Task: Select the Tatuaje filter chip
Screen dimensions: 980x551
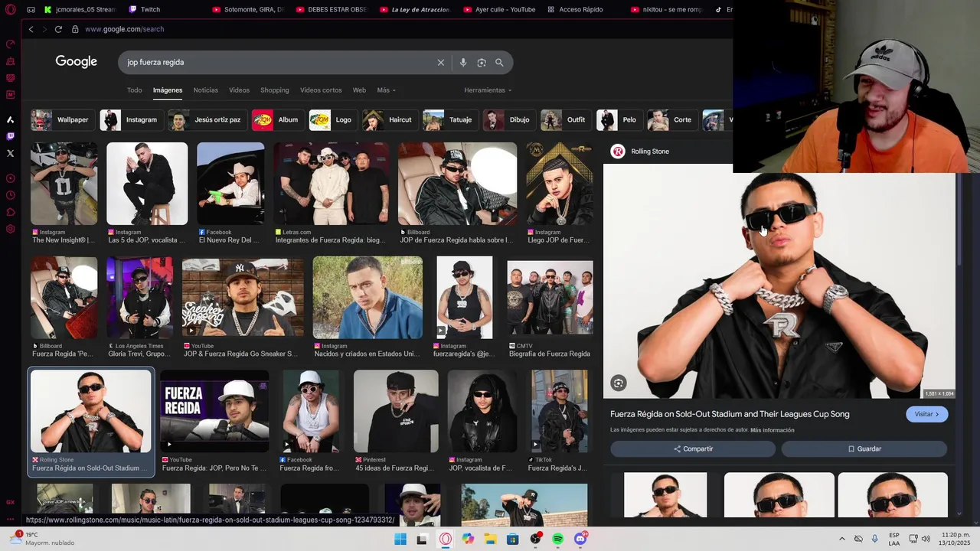Action: tap(449, 120)
